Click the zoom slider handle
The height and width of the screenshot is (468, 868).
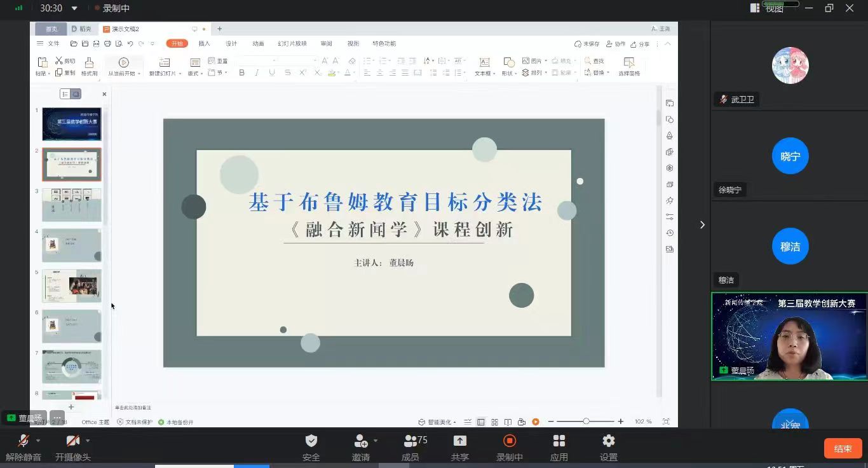click(x=586, y=422)
